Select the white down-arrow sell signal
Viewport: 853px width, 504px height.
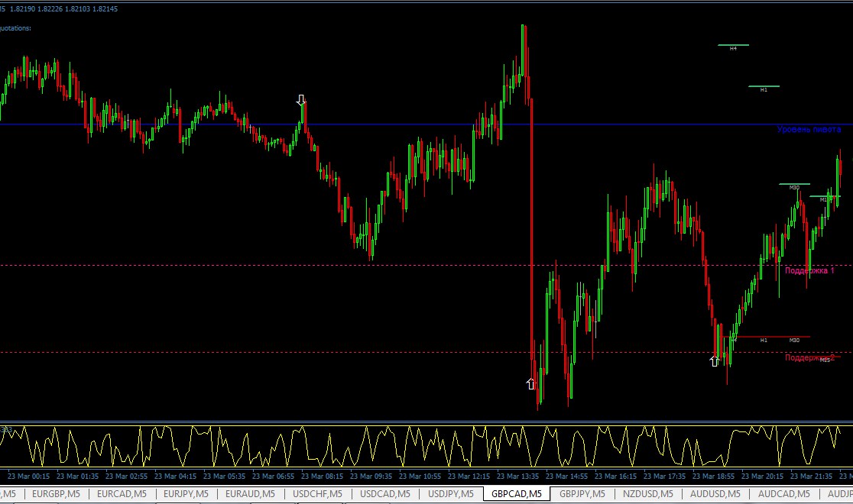pyautogui.click(x=301, y=100)
